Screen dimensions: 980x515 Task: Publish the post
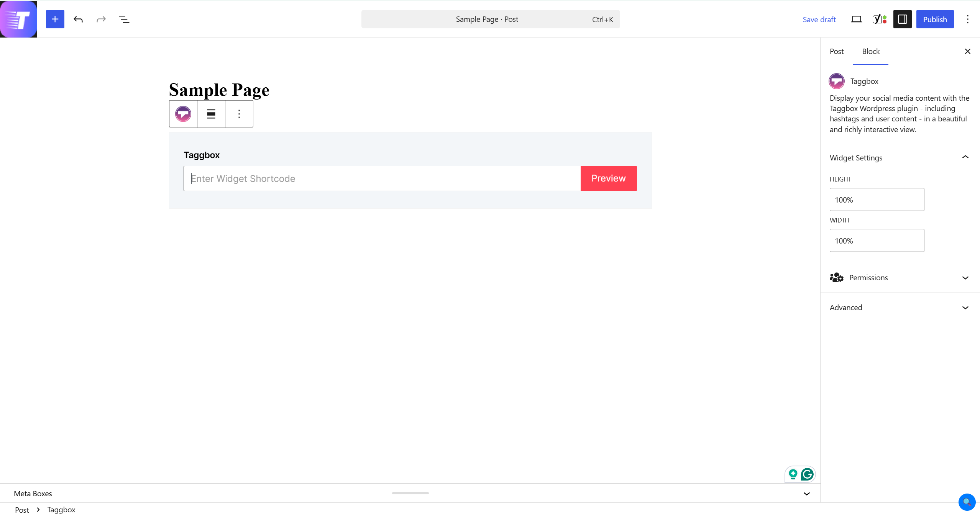point(935,19)
